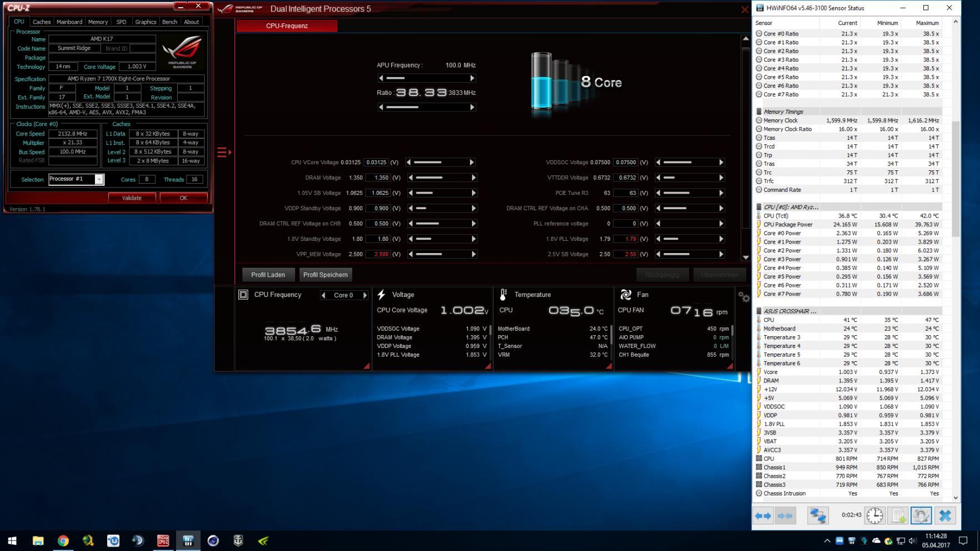Screen dimensions: 980x551
Task: Adjust the CPU Ratio slider
Action: click(x=427, y=107)
